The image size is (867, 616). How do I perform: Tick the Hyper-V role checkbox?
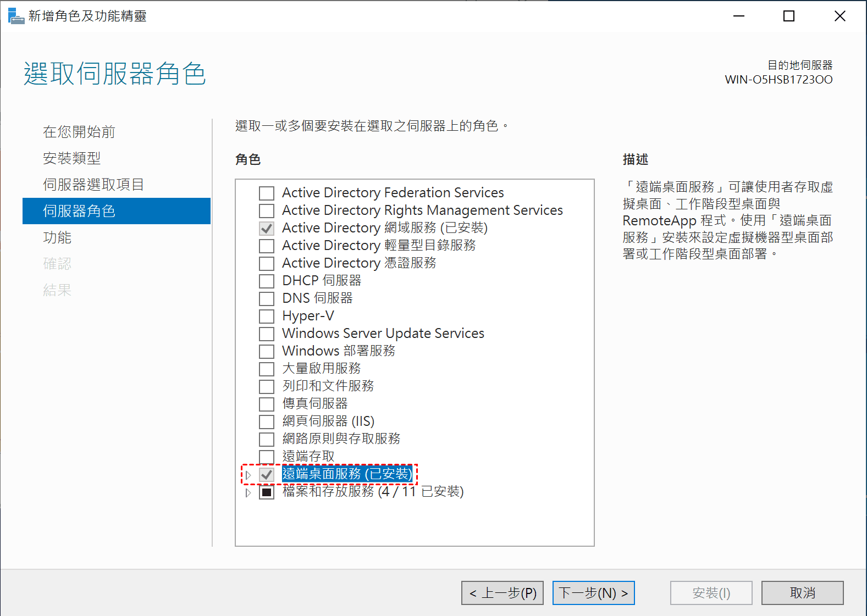tap(267, 317)
